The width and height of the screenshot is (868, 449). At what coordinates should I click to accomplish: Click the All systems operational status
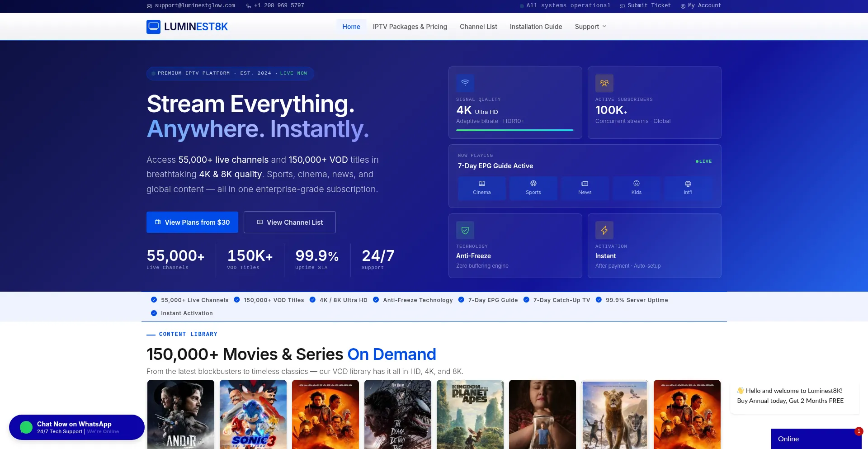tap(565, 6)
